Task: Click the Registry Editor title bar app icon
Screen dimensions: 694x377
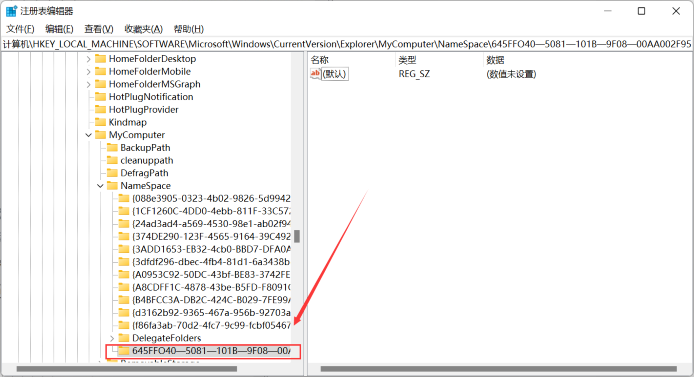Action: point(11,11)
